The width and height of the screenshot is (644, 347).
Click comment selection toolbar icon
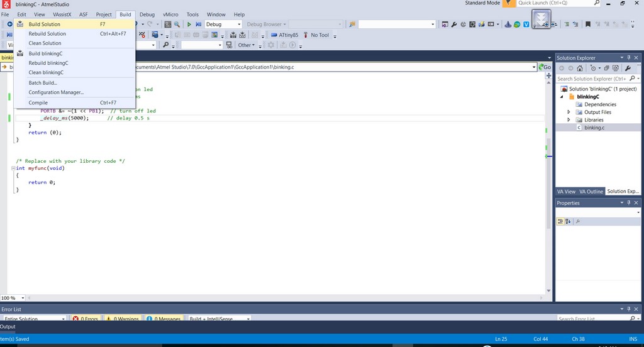pyautogui.click(x=567, y=25)
